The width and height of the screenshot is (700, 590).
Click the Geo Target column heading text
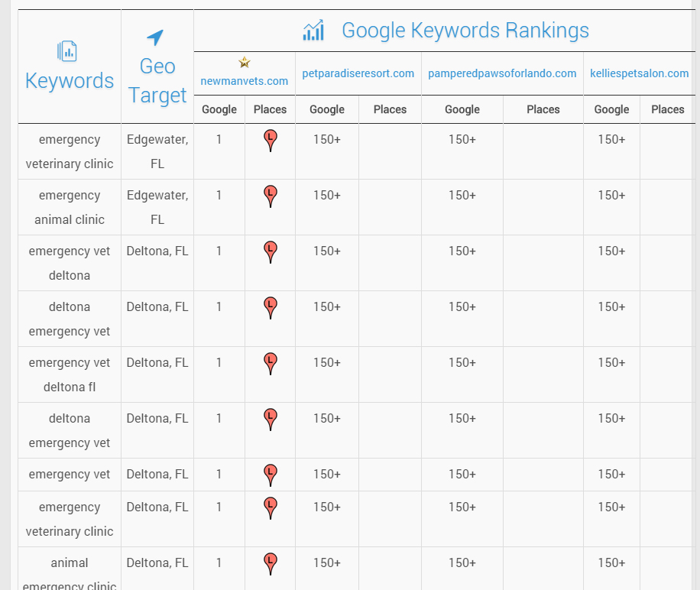pos(157,81)
